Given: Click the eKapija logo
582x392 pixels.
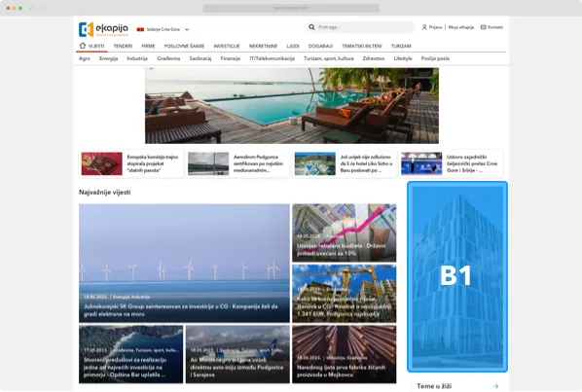Looking at the screenshot, I should pos(103,29).
